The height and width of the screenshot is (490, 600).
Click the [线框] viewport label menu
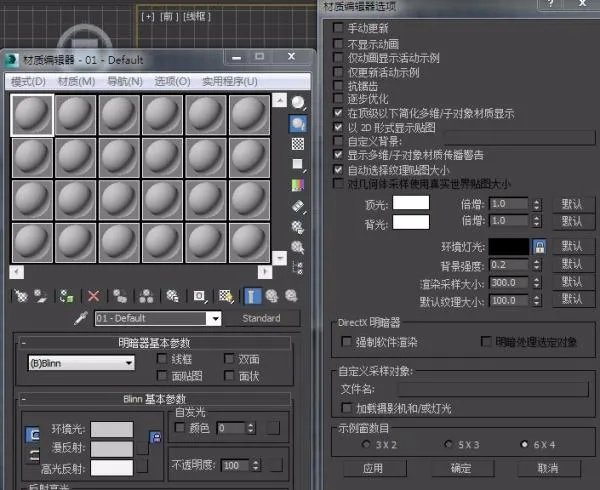(197, 16)
